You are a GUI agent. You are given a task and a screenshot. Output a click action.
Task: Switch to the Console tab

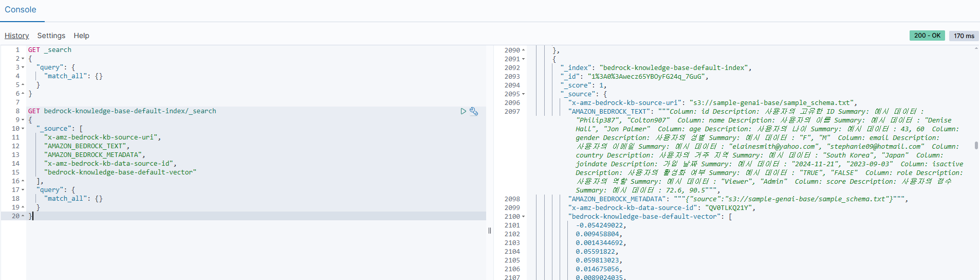coord(21,10)
